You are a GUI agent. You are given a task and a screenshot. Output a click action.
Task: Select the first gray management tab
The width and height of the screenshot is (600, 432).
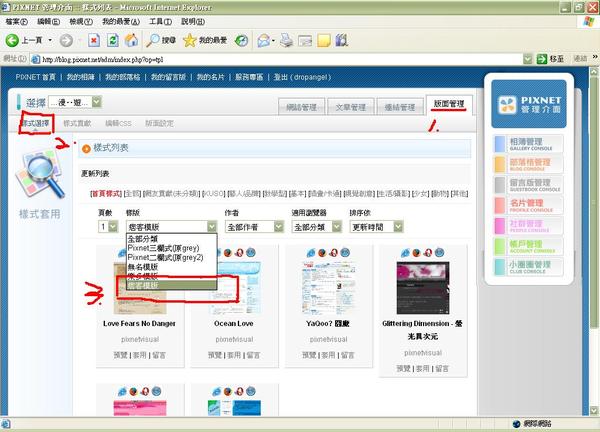[x=302, y=107]
